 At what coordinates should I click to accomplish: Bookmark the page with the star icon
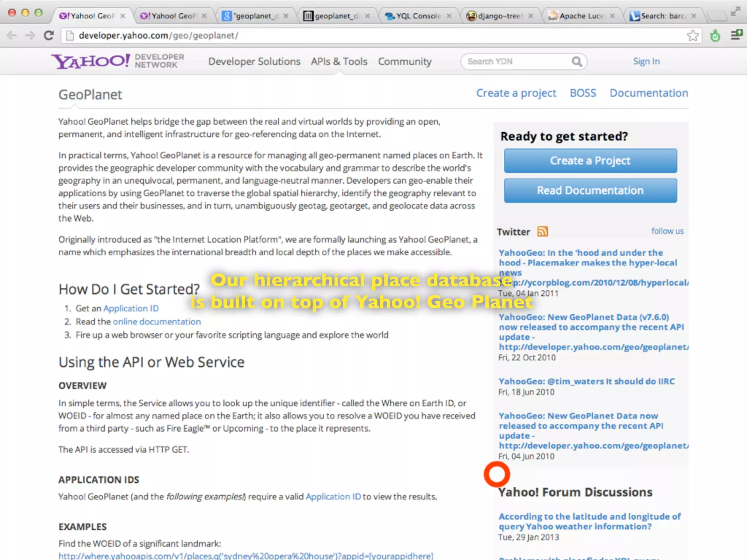[693, 36]
